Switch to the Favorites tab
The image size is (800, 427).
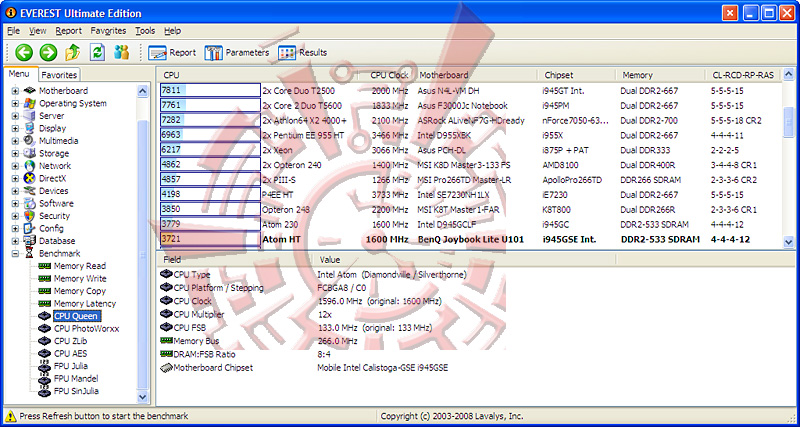[x=59, y=75]
